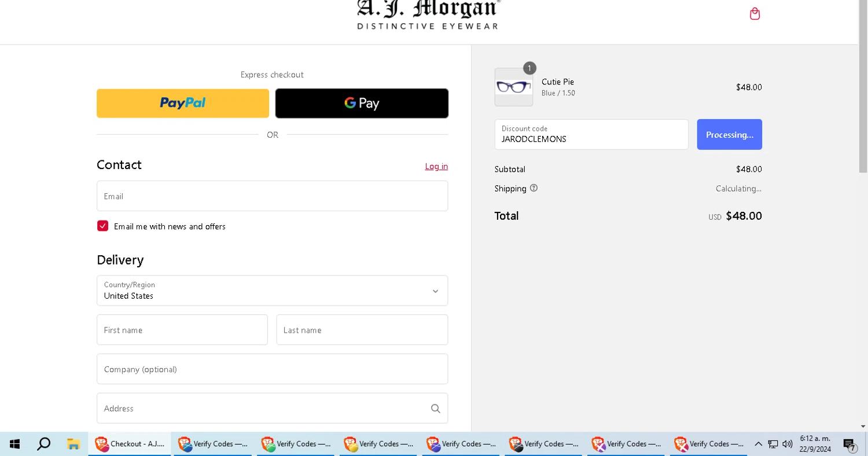Image resolution: width=868 pixels, height=456 pixels.
Task: Switch to the Checkout - A.J. Brave window
Action: point(130,444)
